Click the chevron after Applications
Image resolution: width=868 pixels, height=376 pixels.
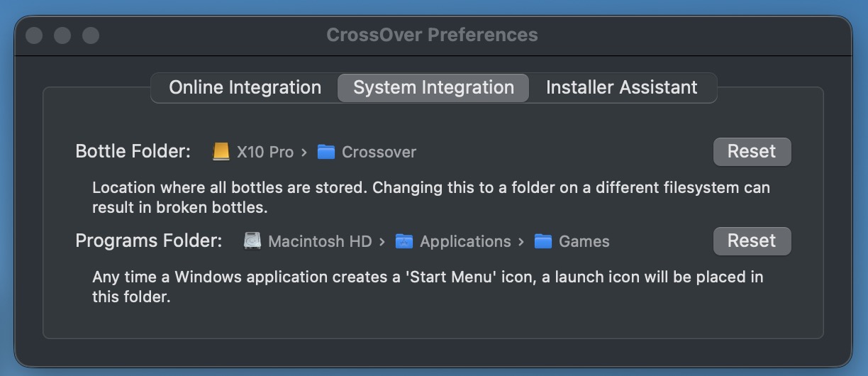[x=521, y=241]
